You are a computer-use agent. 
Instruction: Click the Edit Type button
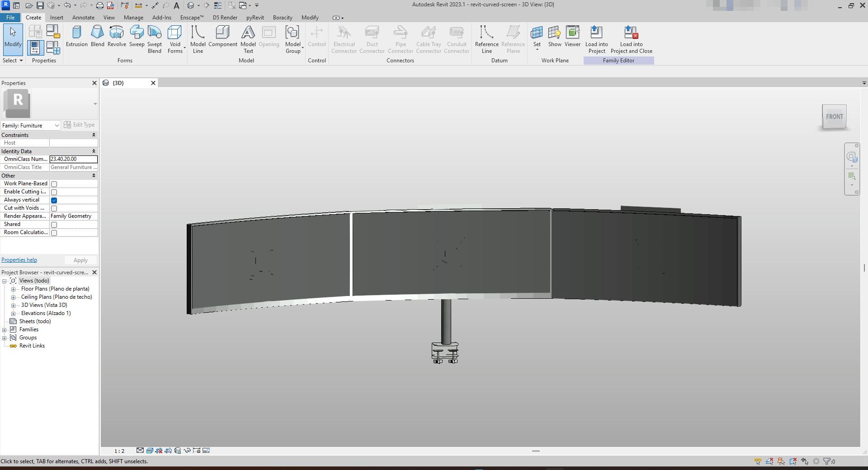coord(80,125)
